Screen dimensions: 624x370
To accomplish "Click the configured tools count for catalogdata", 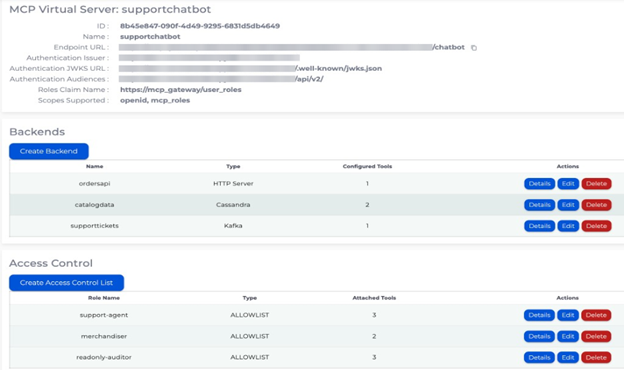I will pyautogui.click(x=367, y=205).
